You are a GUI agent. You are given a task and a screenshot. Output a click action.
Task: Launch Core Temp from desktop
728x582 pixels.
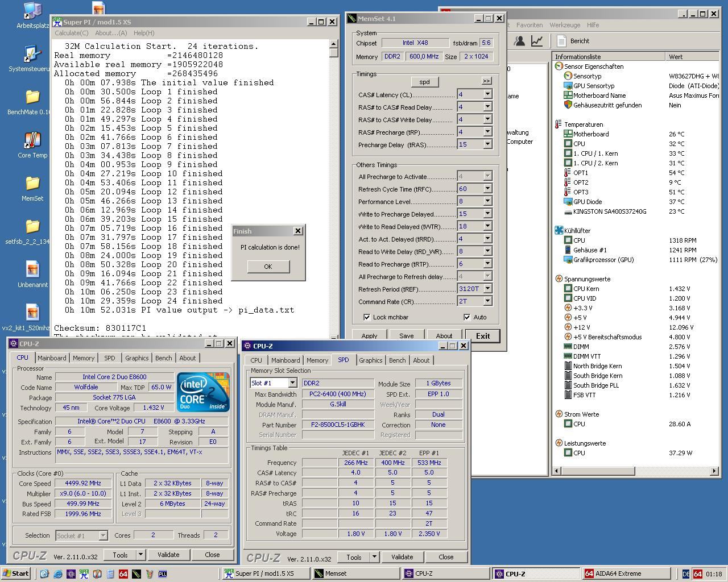click(x=32, y=145)
